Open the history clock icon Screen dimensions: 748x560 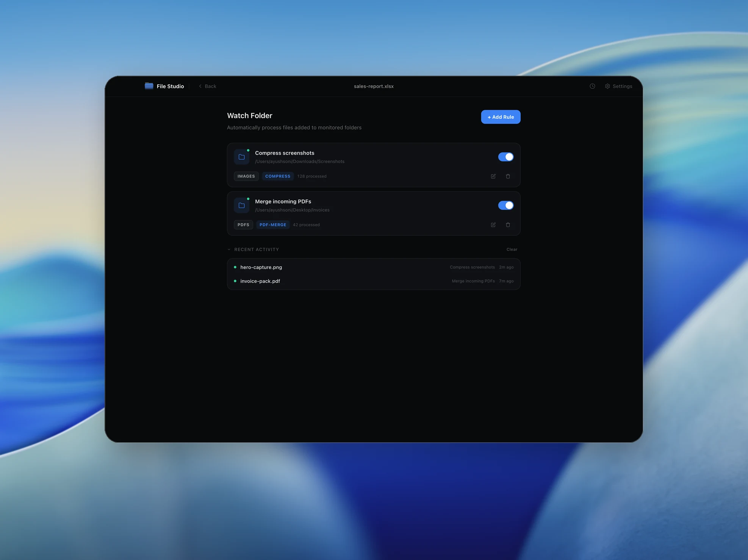tap(592, 86)
